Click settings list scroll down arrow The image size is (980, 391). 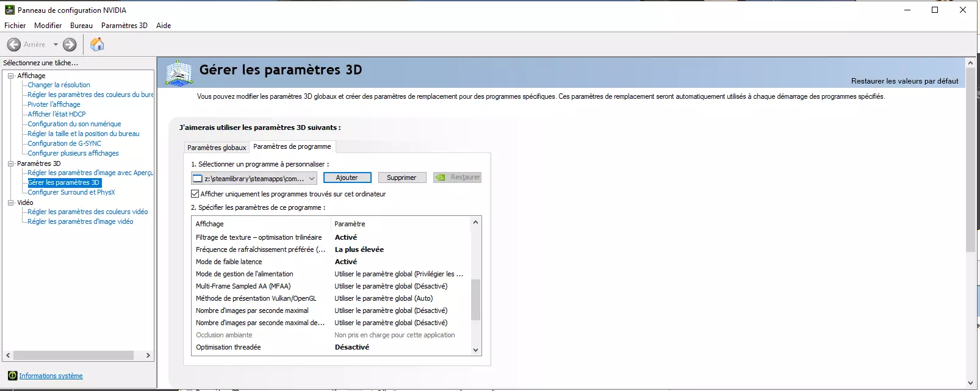tap(476, 350)
